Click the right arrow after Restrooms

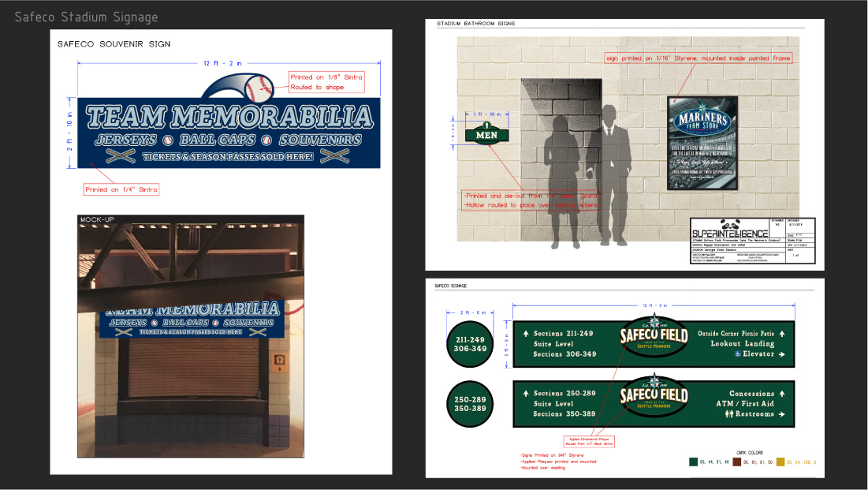coord(781,414)
